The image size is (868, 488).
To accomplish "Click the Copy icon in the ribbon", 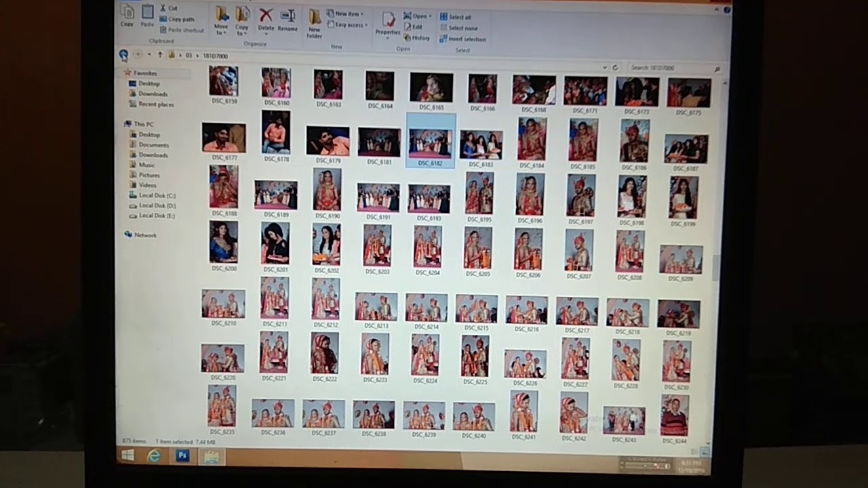I will 127,15.
